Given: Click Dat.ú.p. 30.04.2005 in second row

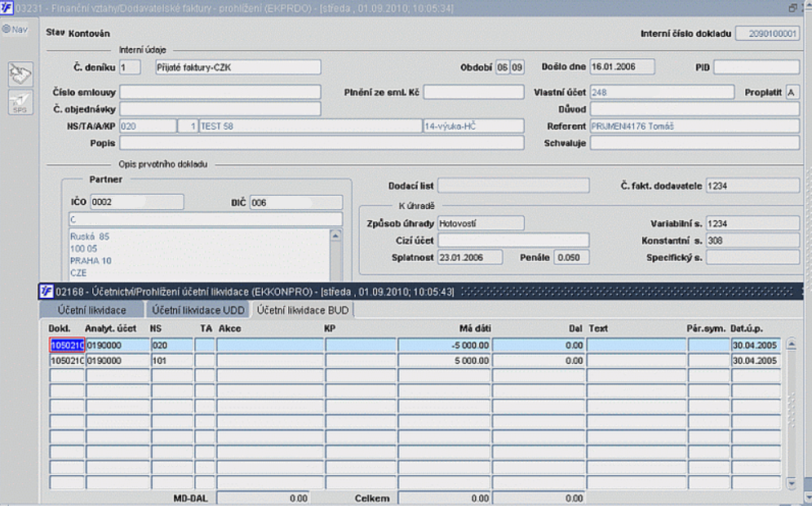Looking at the screenshot, I should (755, 361).
